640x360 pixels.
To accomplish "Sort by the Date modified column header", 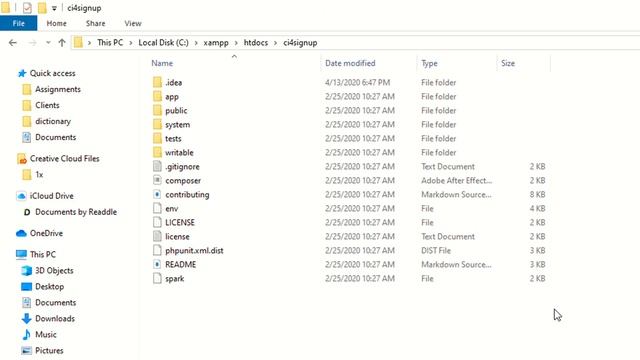I will click(350, 63).
